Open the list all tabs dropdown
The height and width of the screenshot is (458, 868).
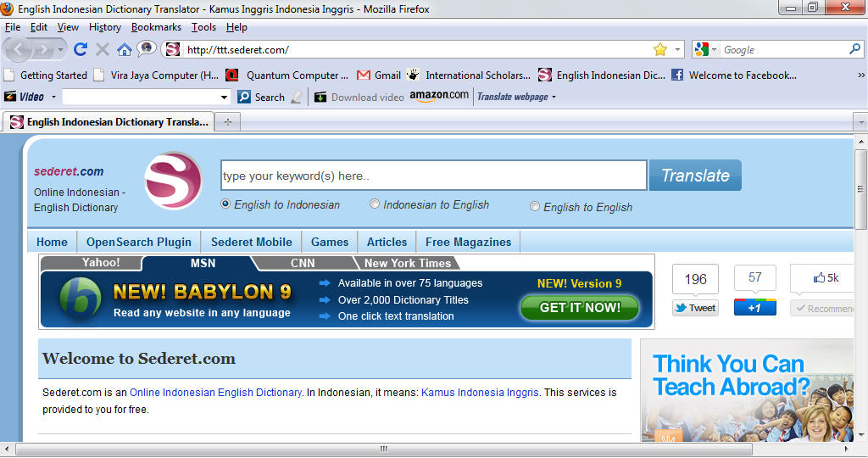point(861,121)
